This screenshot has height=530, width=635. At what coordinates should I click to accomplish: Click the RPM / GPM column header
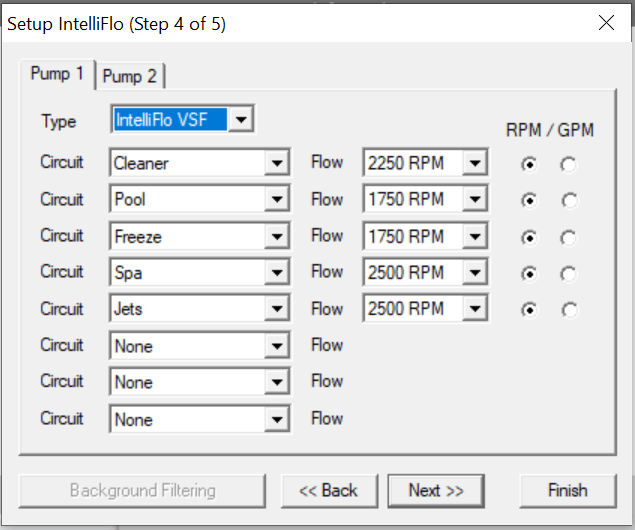pyautogui.click(x=550, y=130)
